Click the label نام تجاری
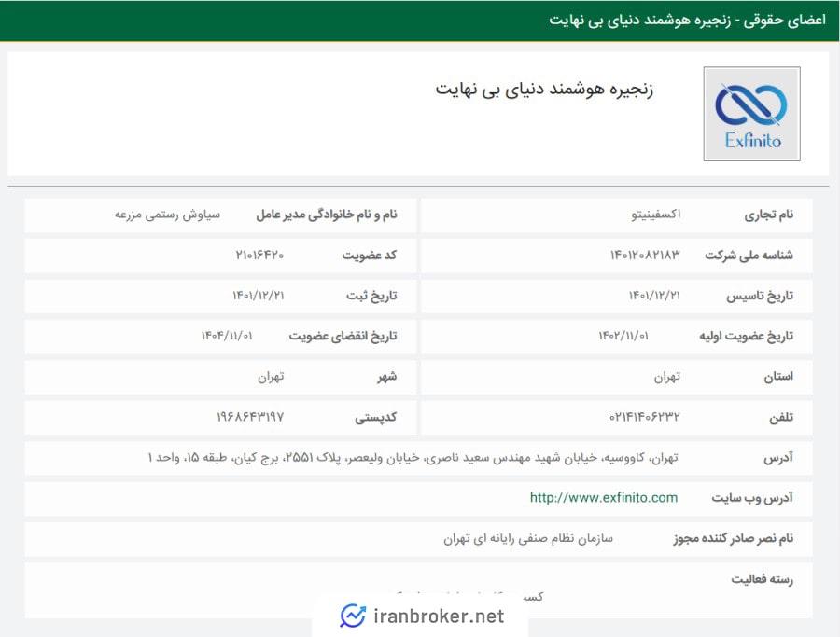840x637 pixels. coord(769,215)
